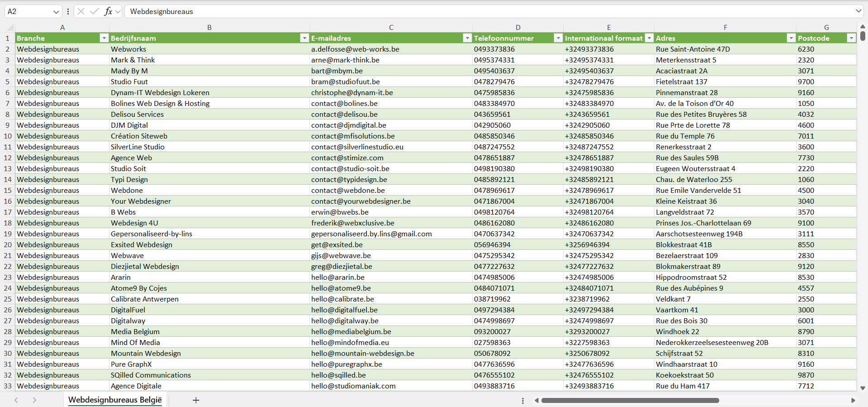Open the Name Box dropdown
Image resolution: width=868 pixels, height=407 pixels.
click(x=56, y=12)
